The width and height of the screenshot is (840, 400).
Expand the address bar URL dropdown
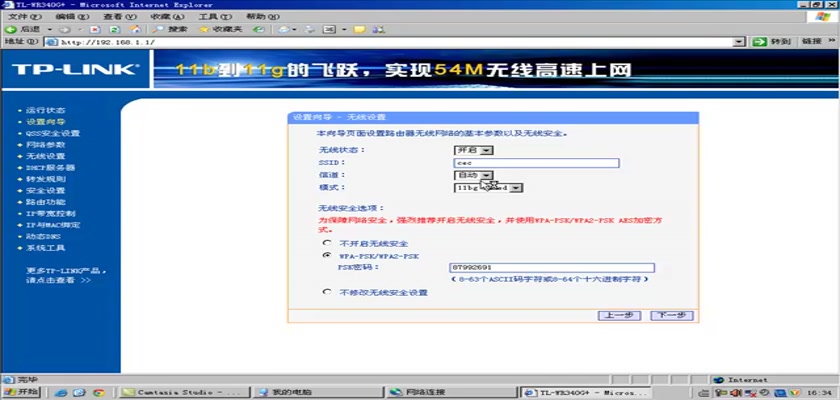tap(740, 42)
